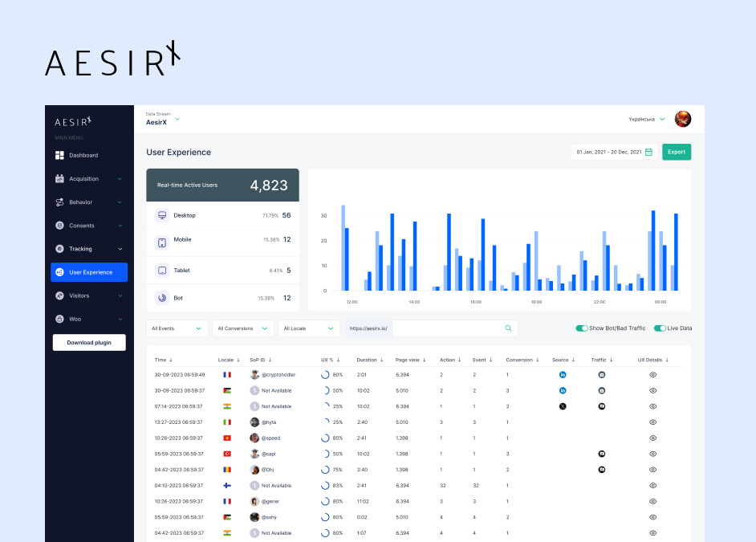The image size is (756, 542).
Task: Open Dashboard in the sidebar menu
Action: pos(83,155)
